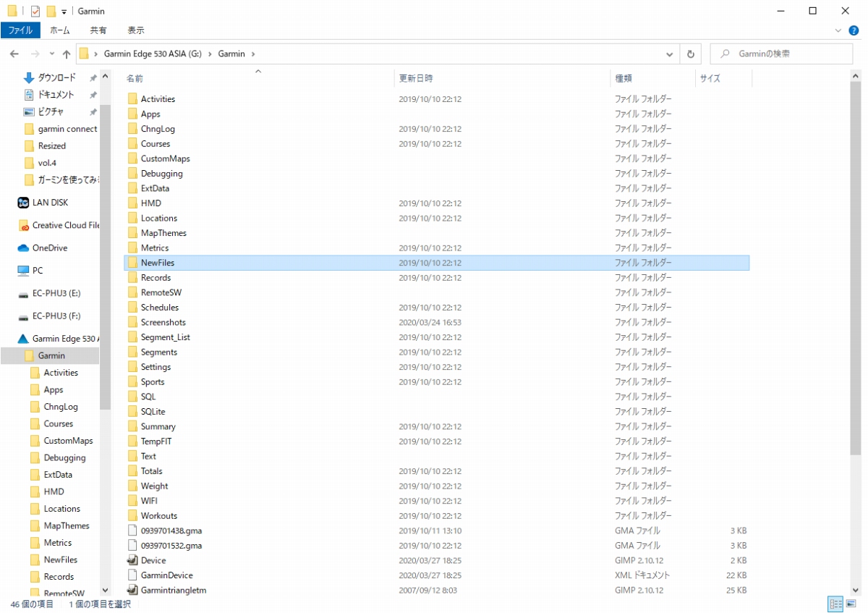Sort by サイズ column header
This screenshot has height=613, width=868.
point(710,78)
